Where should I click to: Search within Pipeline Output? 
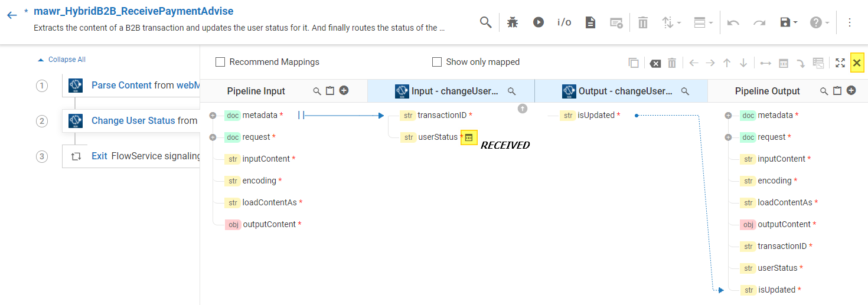pyautogui.click(x=824, y=91)
